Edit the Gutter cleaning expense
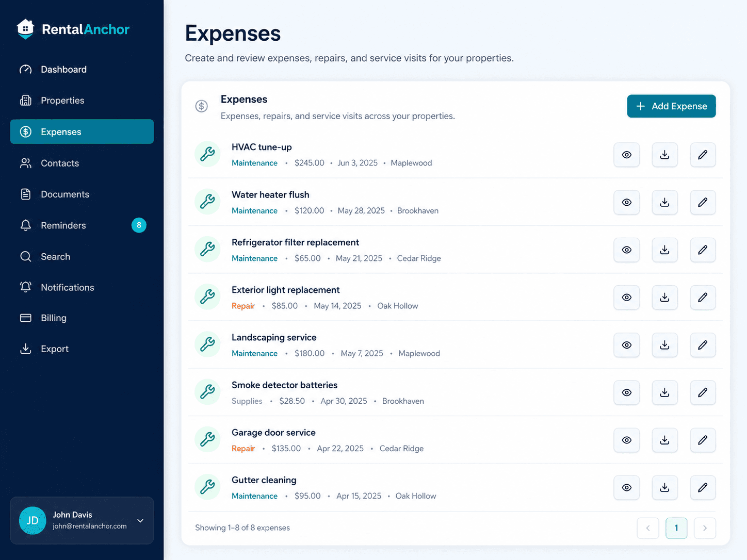Viewport: 747px width, 560px height. pos(703,487)
